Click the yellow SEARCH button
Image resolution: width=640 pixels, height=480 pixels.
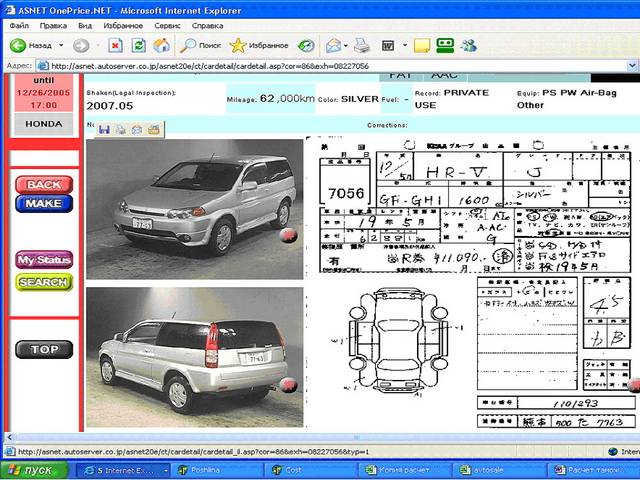[44, 282]
